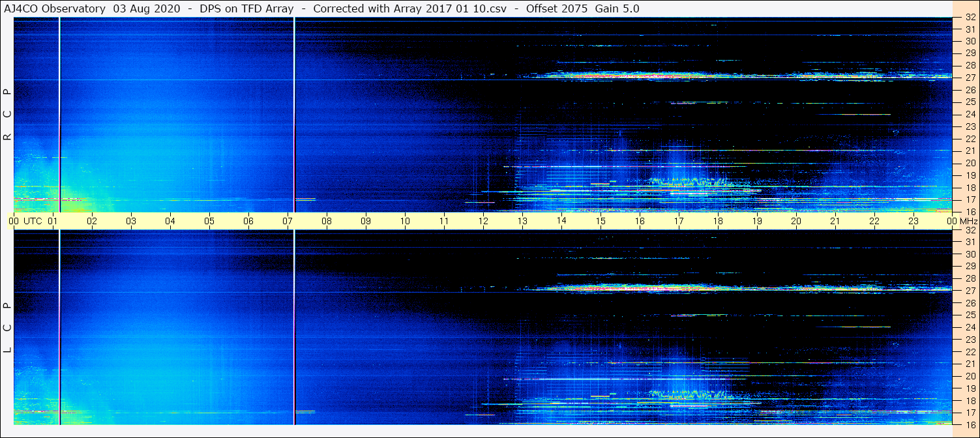The image size is (980, 438).
Task: Select the 26 MHz label on LCP panel
Action: point(970,302)
